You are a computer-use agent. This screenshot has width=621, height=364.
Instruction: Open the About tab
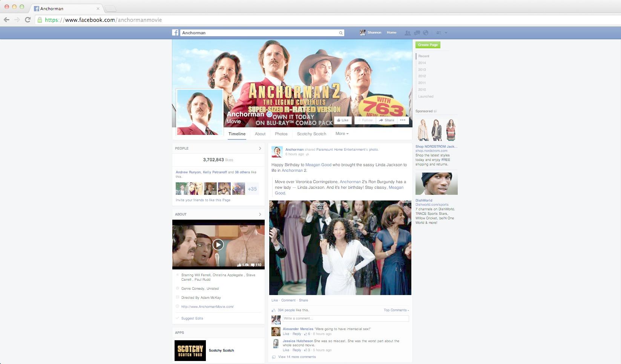[x=260, y=134]
